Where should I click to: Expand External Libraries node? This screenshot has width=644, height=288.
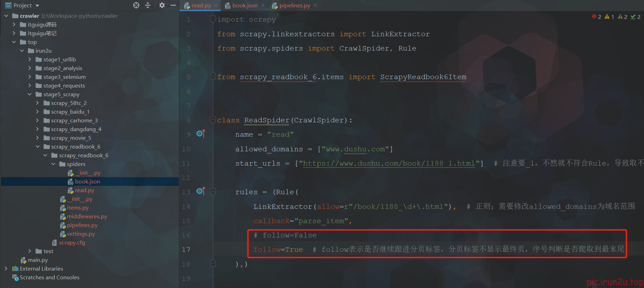pyautogui.click(x=6, y=269)
